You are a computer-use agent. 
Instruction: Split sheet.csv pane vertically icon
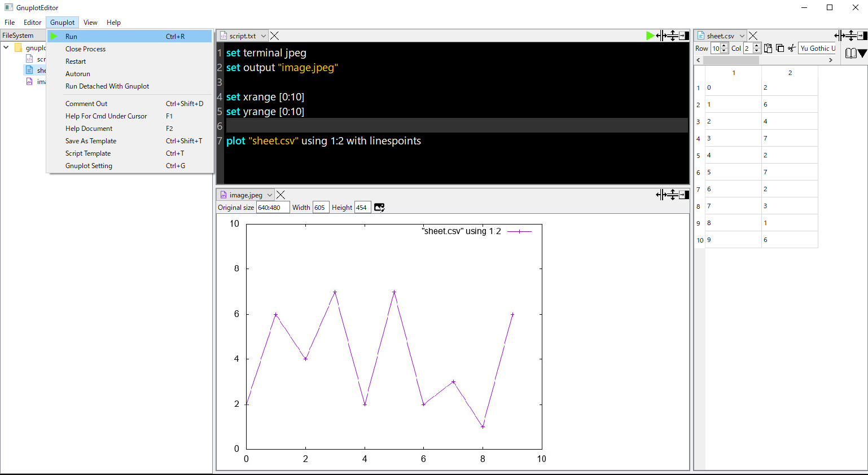click(x=851, y=36)
